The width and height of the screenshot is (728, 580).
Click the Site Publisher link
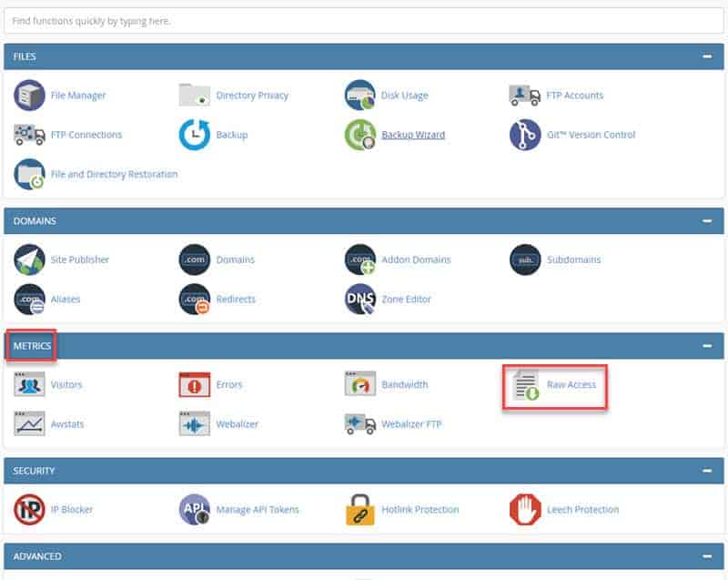point(79,259)
